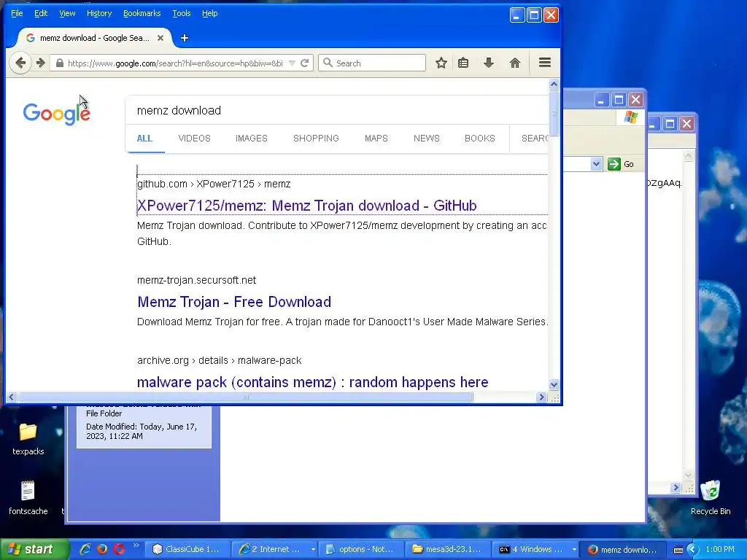Open the File menu in Firefox
The width and height of the screenshot is (747, 560).
pyautogui.click(x=17, y=13)
